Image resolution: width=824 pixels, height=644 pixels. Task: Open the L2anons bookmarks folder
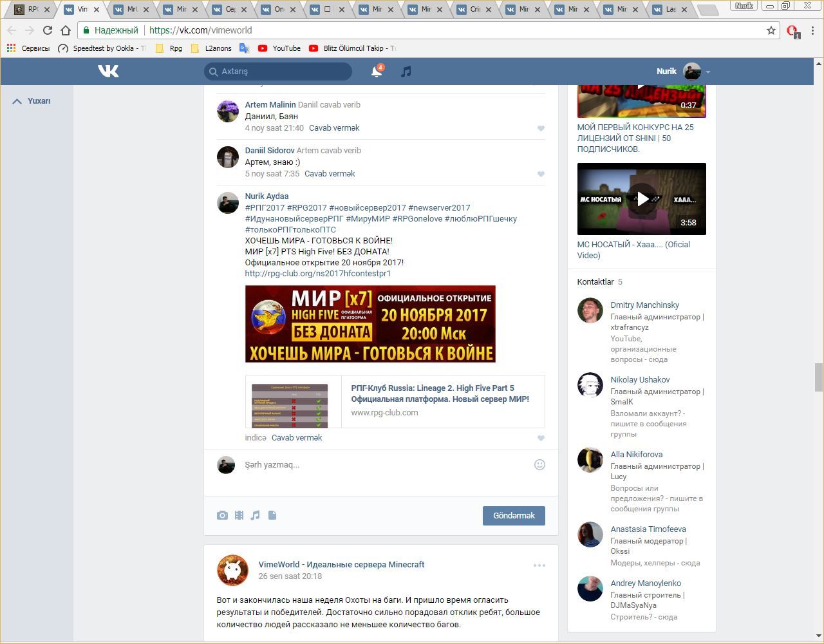click(211, 48)
